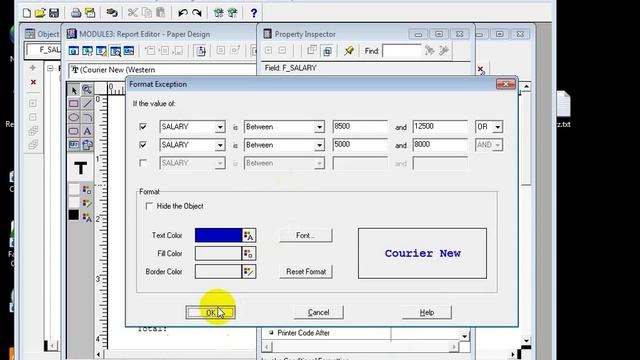640x360 pixels.
Task: Select the Ellipse tool in the tool palette
Action: (x=74, y=118)
